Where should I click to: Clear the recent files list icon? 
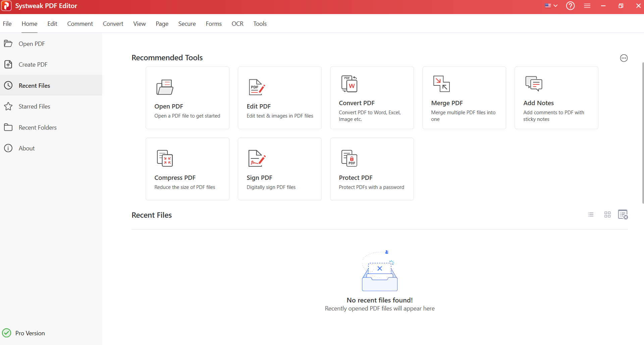point(623,215)
